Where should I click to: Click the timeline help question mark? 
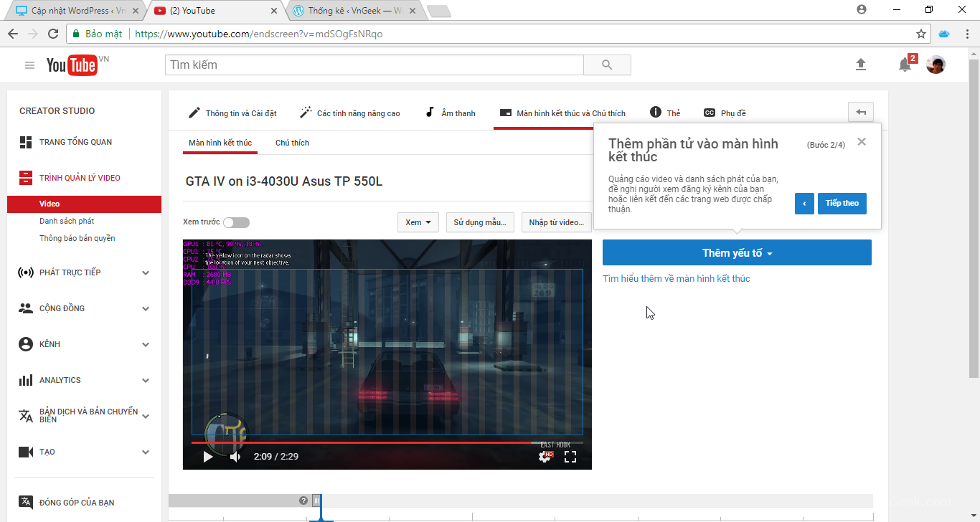point(303,500)
